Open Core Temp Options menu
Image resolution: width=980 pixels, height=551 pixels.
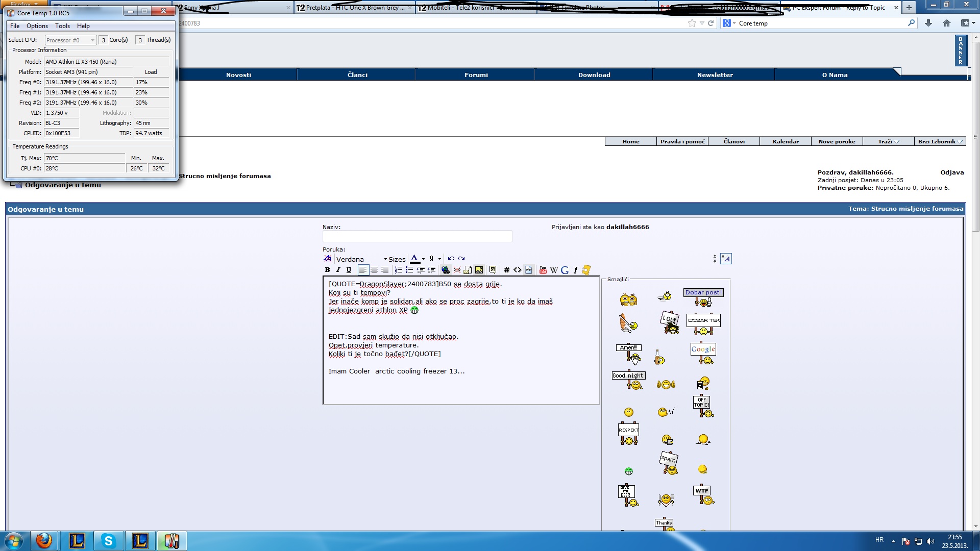pos(37,26)
